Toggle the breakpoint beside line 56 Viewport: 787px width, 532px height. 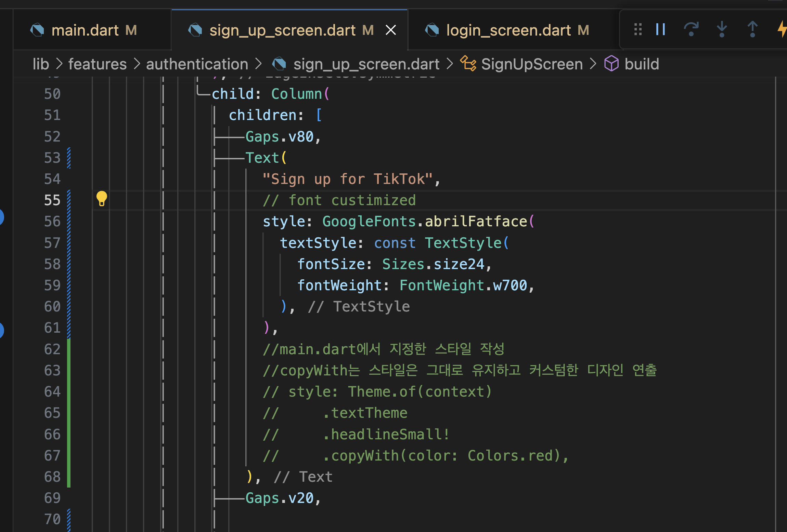(1, 217)
